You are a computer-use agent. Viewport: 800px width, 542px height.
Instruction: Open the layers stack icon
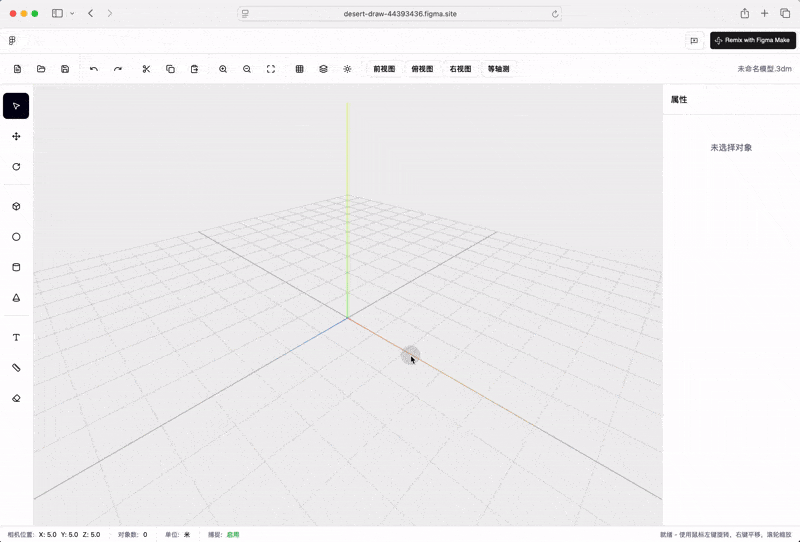pyautogui.click(x=323, y=69)
